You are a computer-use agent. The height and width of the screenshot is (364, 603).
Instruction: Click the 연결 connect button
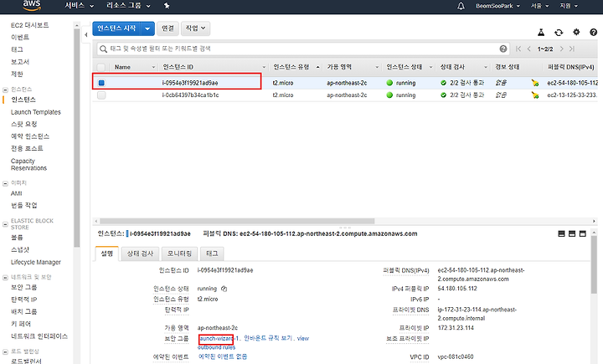(167, 28)
